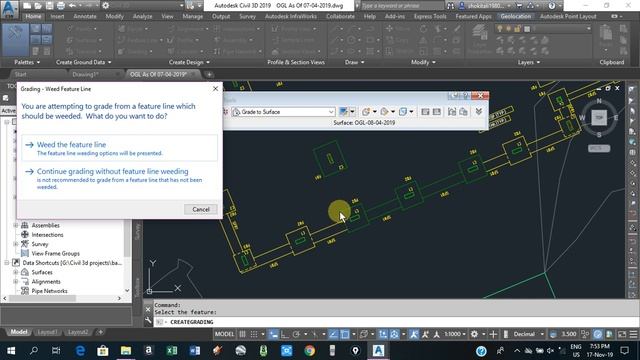The width and height of the screenshot is (640, 360).
Task: Toggle dynamic input in status bar
Action: pos(273,334)
